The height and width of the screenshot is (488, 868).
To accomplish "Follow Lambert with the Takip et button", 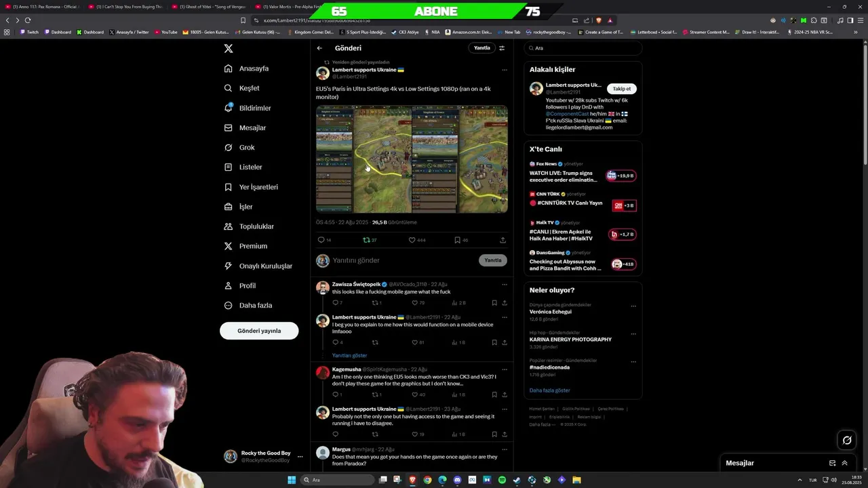I will pos(621,89).
